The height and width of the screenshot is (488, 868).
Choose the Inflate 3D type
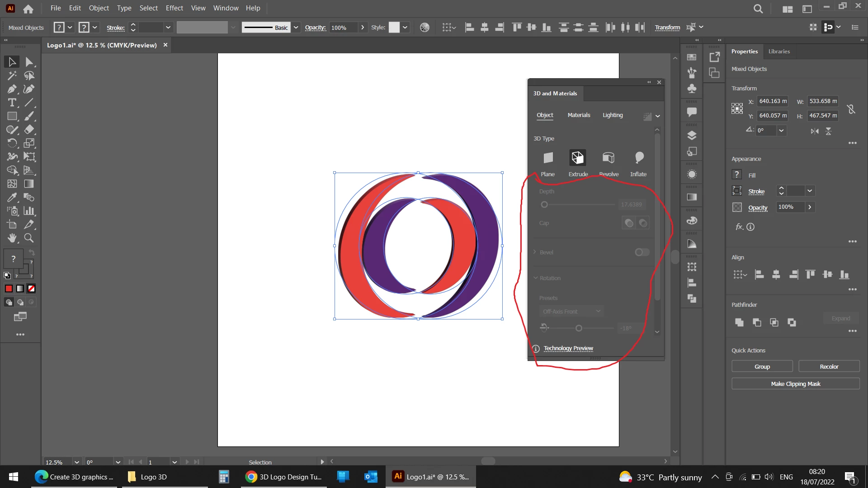(x=638, y=158)
